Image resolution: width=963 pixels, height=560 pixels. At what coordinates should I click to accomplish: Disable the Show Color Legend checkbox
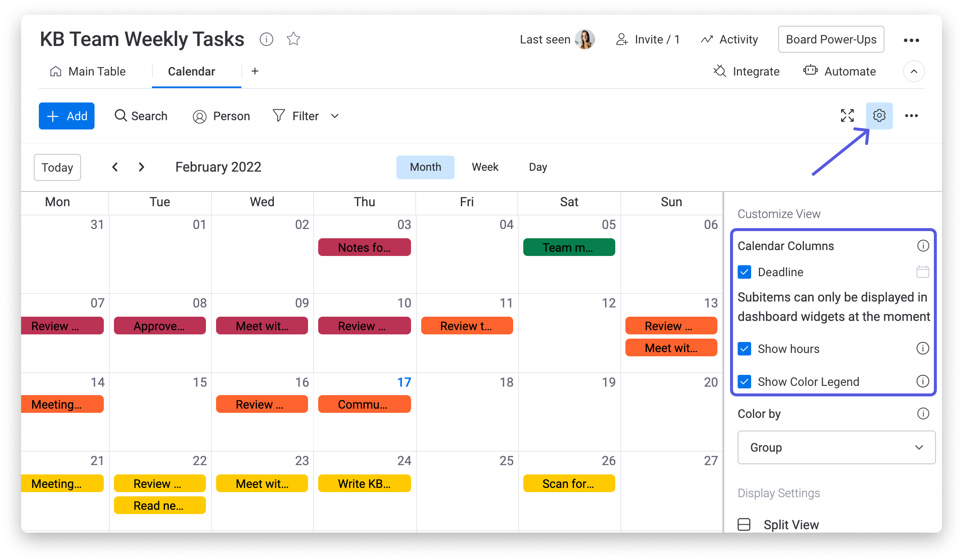coord(744,381)
